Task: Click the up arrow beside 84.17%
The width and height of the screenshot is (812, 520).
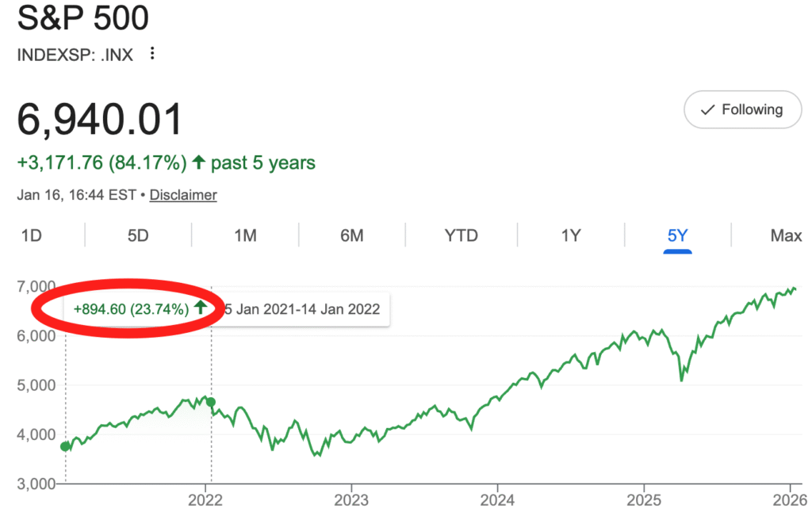Action: [198, 163]
